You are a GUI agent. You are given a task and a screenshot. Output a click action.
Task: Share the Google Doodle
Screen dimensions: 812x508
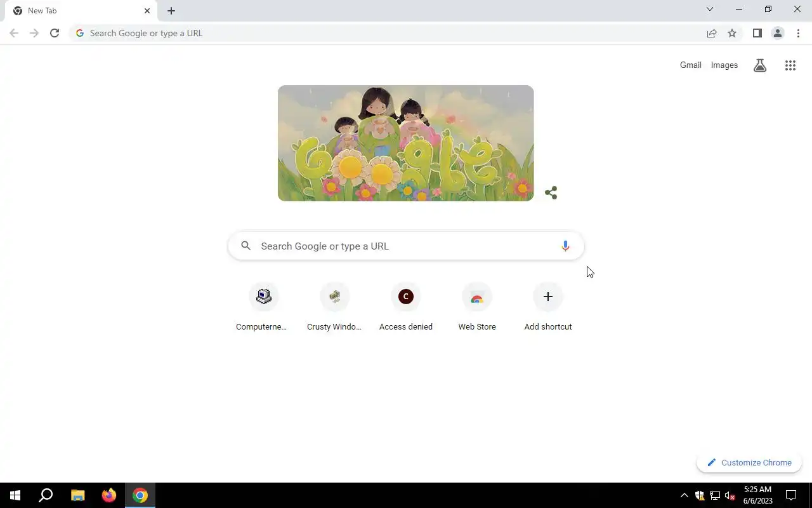(551, 192)
